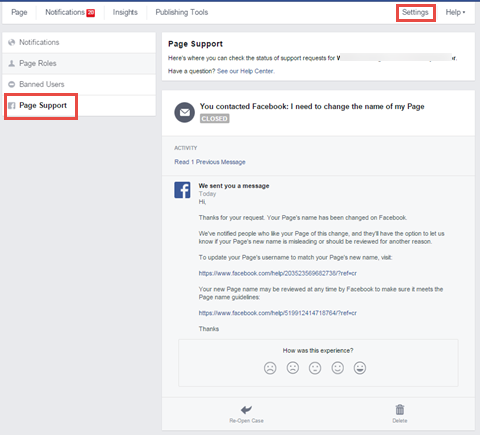Click the How was this experience? text

click(318, 350)
